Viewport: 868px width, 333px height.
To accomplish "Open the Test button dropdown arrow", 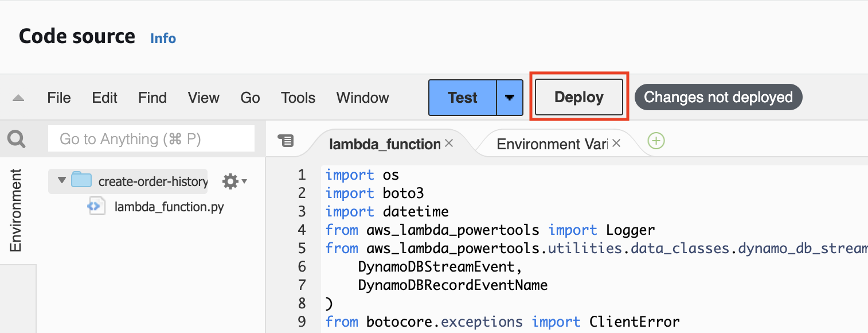I will [x=510, y=98].
